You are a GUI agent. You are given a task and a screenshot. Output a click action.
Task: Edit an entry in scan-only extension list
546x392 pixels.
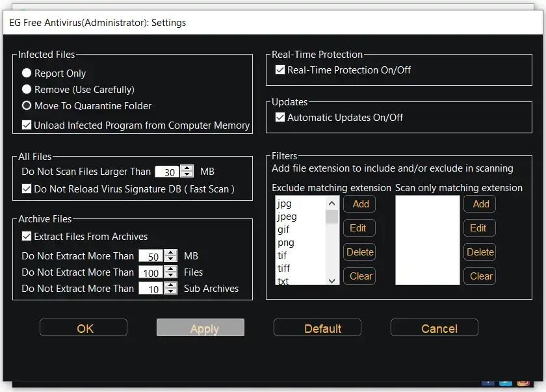click(480, 228)
